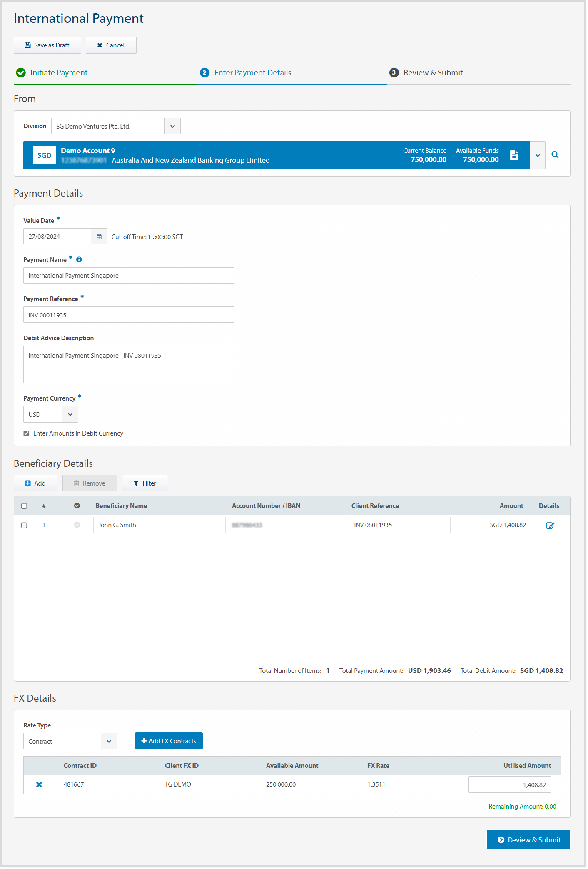Open the Division dropdown
The image size is (588, 869).
tap(172, 126)
